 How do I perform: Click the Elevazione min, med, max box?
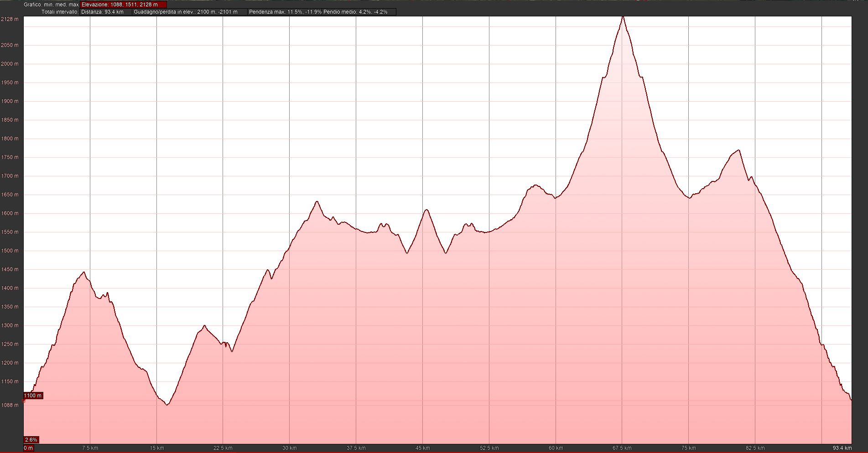tap(124, 5)
